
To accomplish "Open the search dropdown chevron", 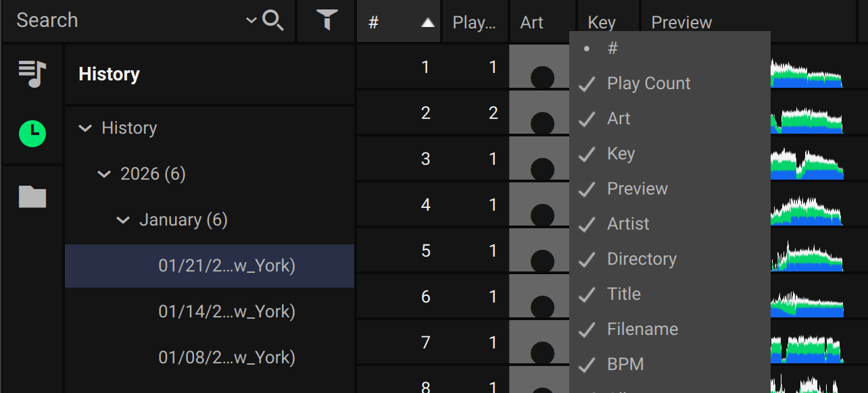I will pos(251,21).
